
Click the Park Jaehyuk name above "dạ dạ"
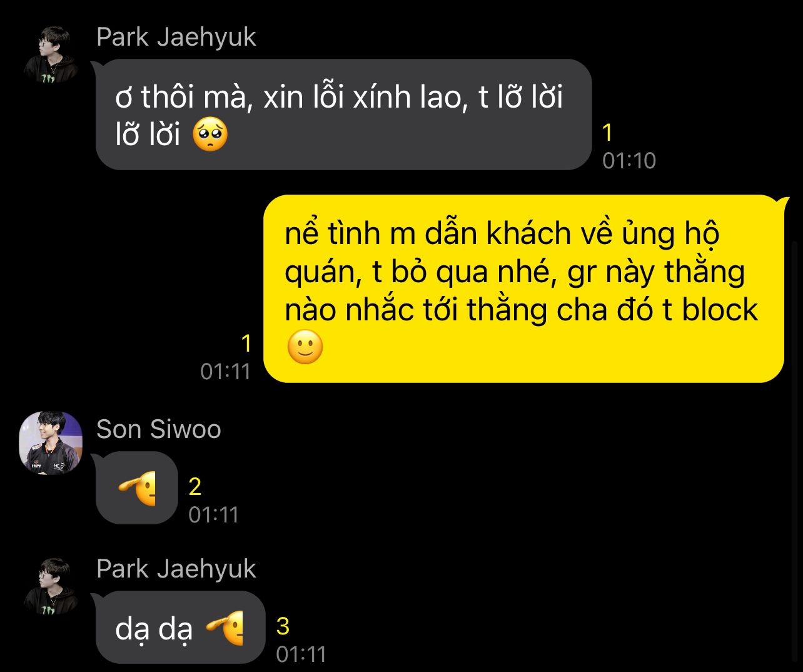pos(176,569)
